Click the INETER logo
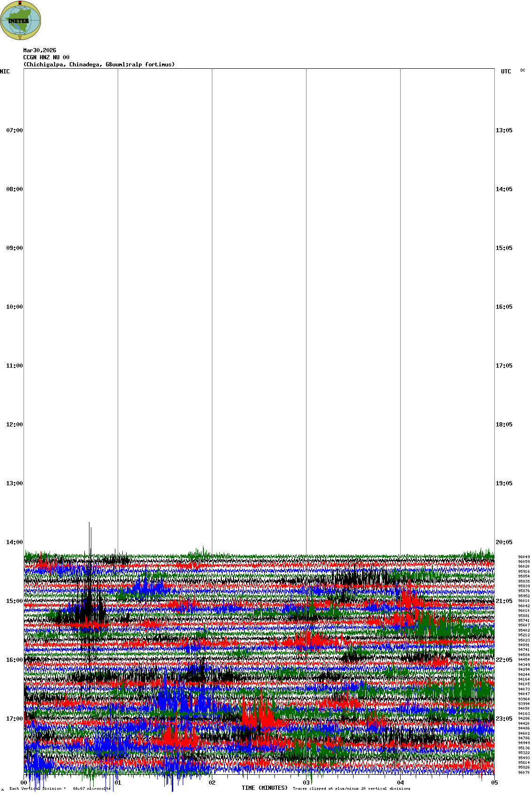This screenshot has height=795, width=532. click(x=20, y=20)
